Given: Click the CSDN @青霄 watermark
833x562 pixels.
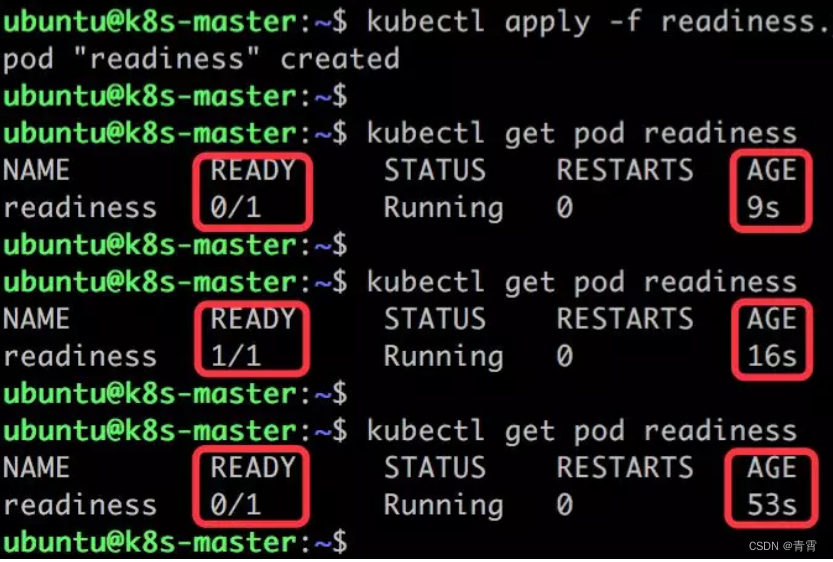Looking at the screenshot, I should (783, 546).
